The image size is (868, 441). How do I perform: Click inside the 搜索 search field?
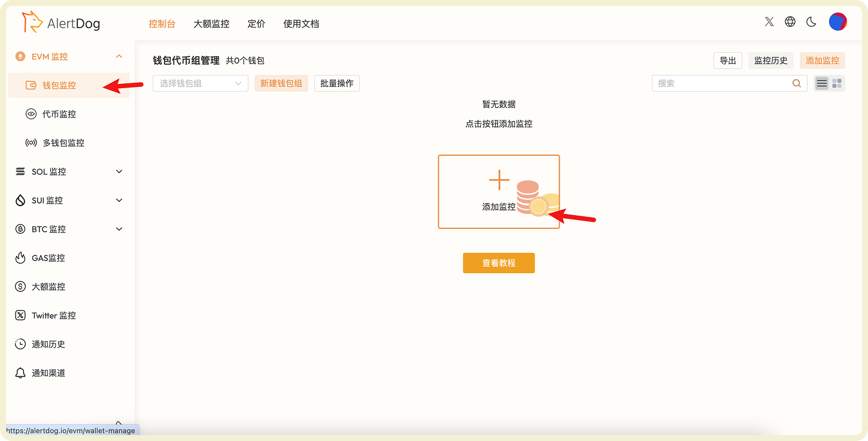[x=724, y=83]
